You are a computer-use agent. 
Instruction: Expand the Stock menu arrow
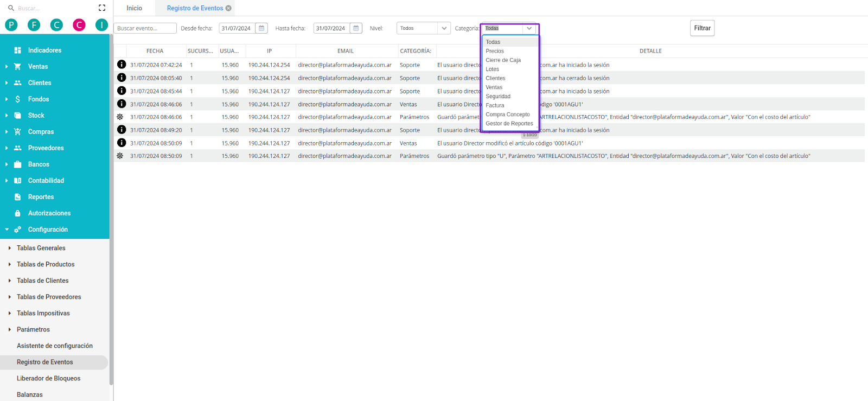point(7,115)
